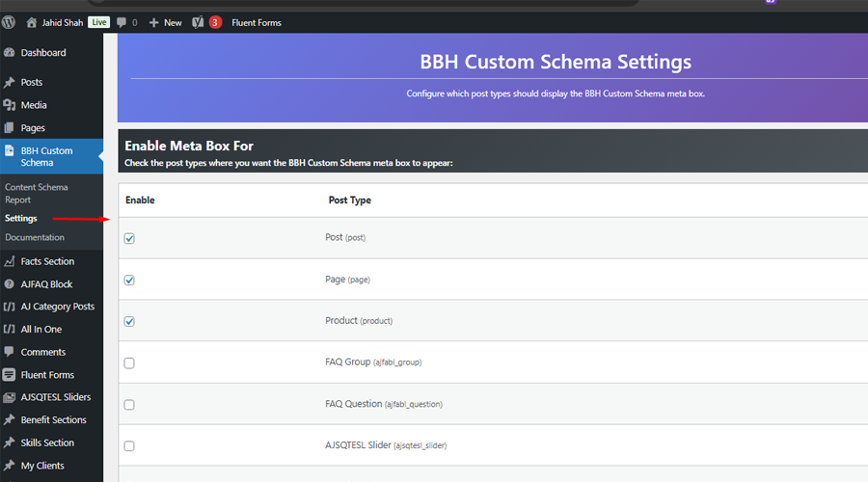This screenshot has width=868, height=482.
Task: Click the AJ Category Posts shortcode icon
Action: [10, 307]
